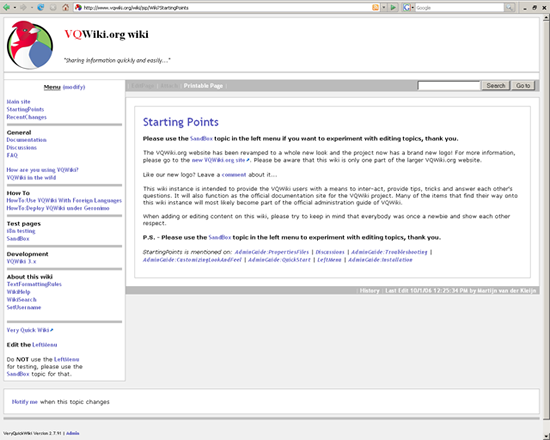Open the Documentation link
550x440 pixels.
coord(27,140)
